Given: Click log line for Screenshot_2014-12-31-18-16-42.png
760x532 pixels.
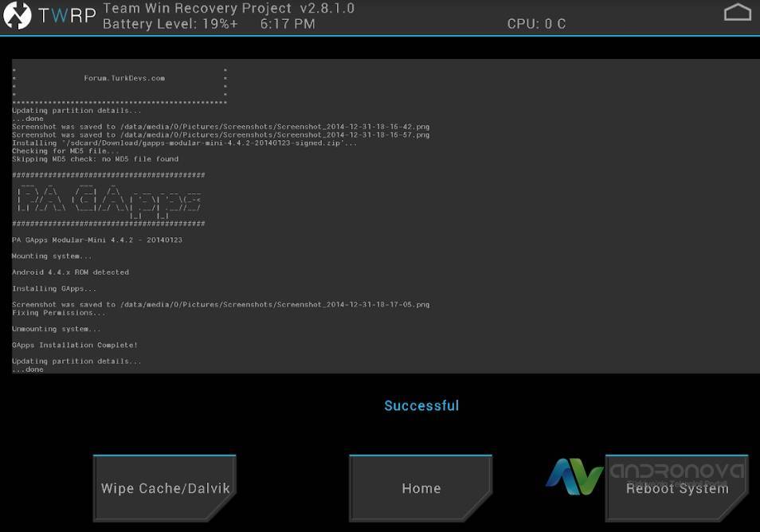Looking at the screenshot, I should (x=221, y=127).
